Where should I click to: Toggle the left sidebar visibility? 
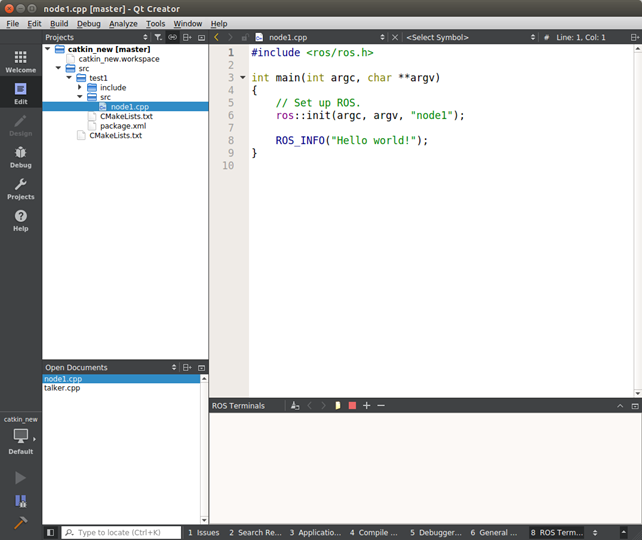pos(50,532)
